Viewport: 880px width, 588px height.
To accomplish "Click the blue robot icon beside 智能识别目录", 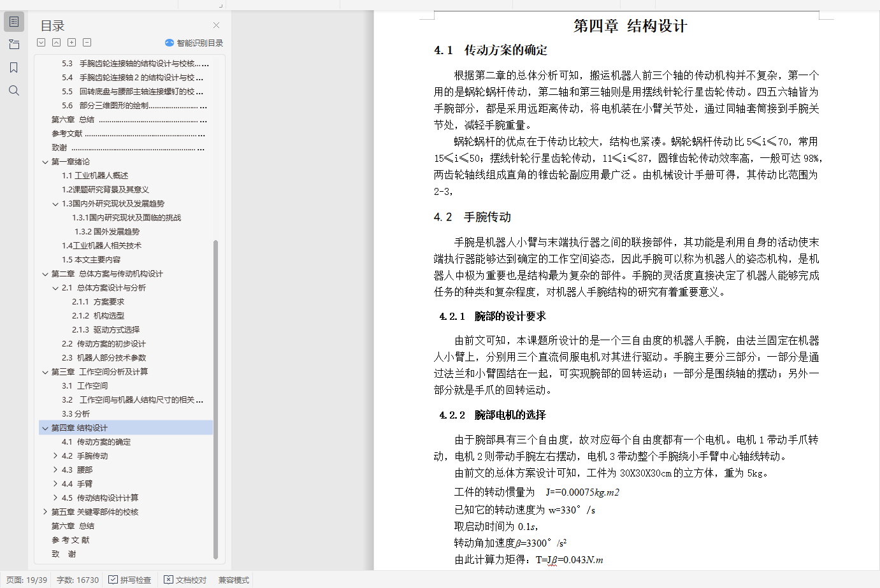I will pyautogui.click(x=169, y=43).
